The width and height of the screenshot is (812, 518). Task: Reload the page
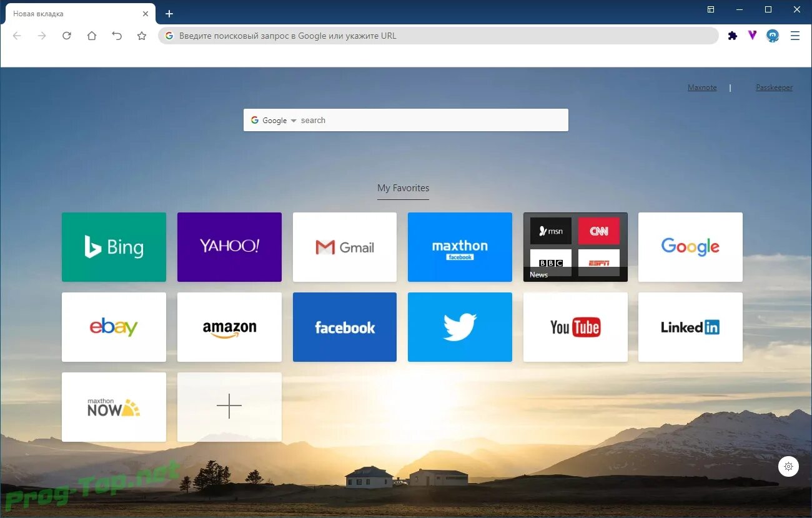(x=67, y=36)
